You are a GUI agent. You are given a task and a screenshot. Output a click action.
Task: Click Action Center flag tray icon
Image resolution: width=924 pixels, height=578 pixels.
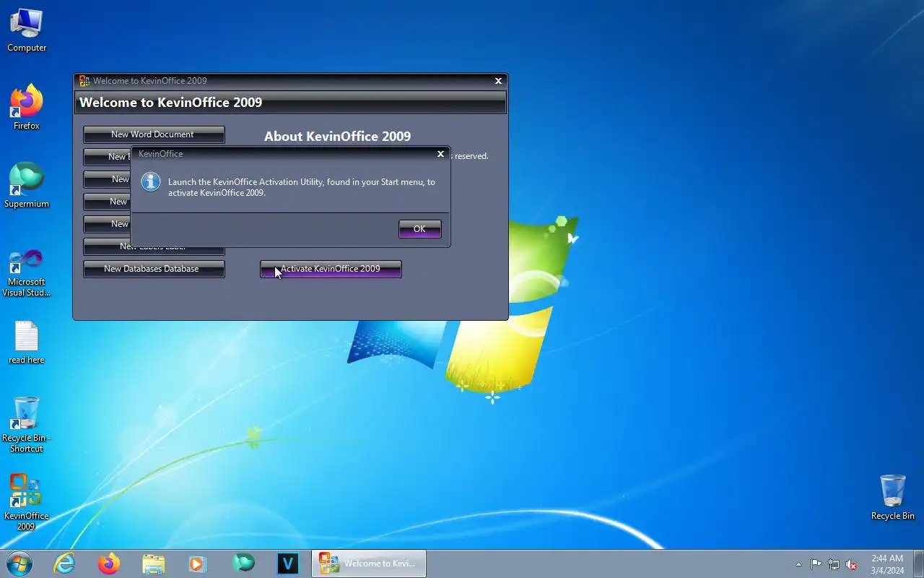pos(816,564)
